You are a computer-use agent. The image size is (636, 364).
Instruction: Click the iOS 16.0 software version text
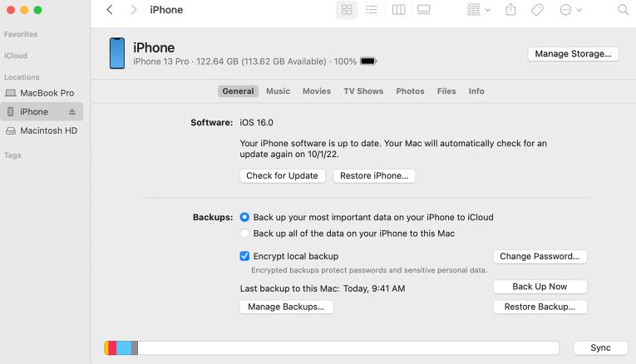(x=256, y=122)
